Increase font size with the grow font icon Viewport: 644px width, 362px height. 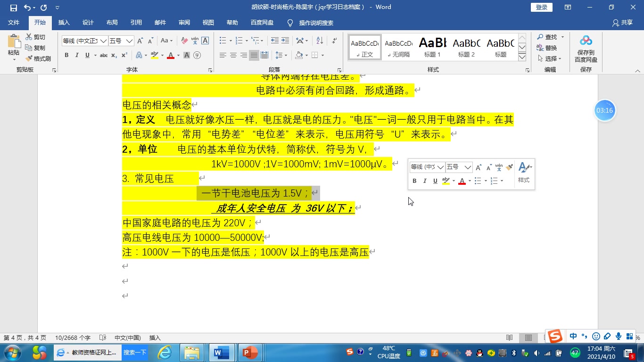(x=140, y=41)
